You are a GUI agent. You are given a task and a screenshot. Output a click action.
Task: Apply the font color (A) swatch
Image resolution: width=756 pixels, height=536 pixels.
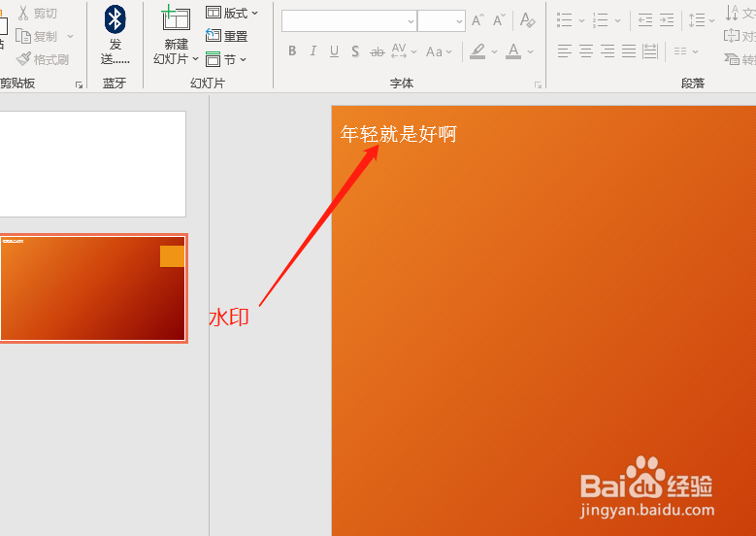(x=513, y=51)
